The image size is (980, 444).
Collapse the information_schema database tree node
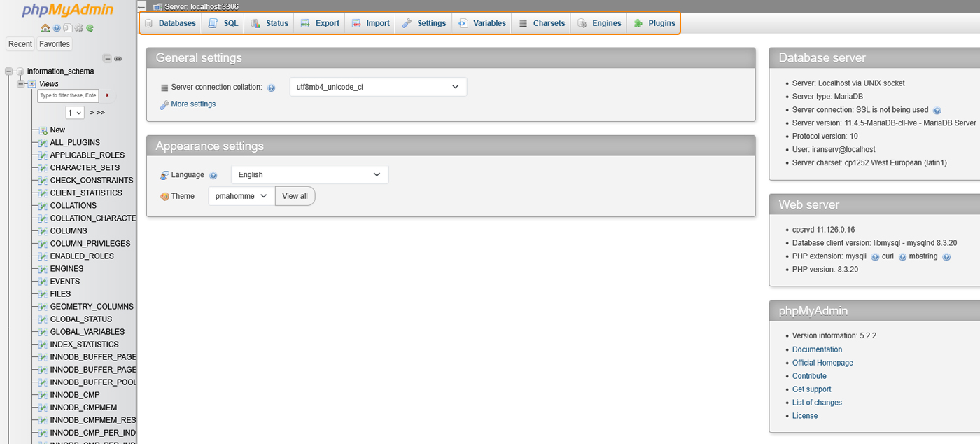(9, 71)
